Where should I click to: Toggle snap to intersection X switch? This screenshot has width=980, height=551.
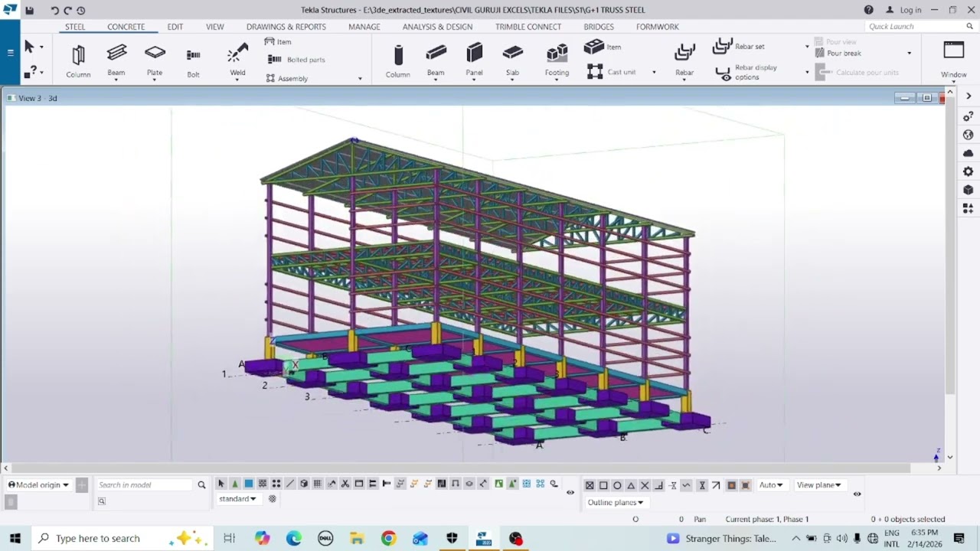[x=645, y=485]
